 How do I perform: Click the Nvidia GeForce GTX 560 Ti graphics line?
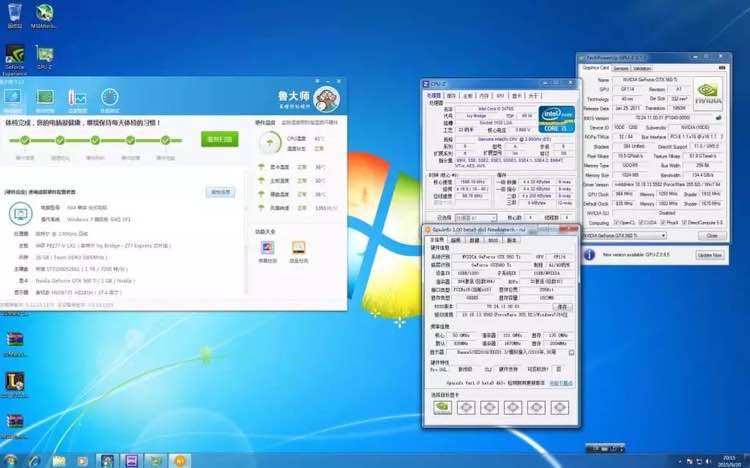[x=85, y=281]
